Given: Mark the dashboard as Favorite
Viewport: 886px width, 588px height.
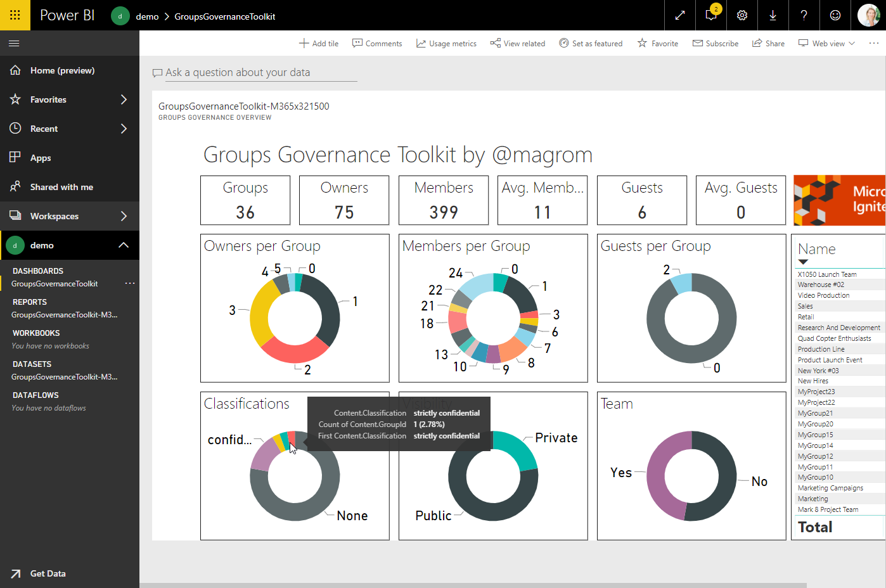Looking at the screenshot, I should pos(658,44).
